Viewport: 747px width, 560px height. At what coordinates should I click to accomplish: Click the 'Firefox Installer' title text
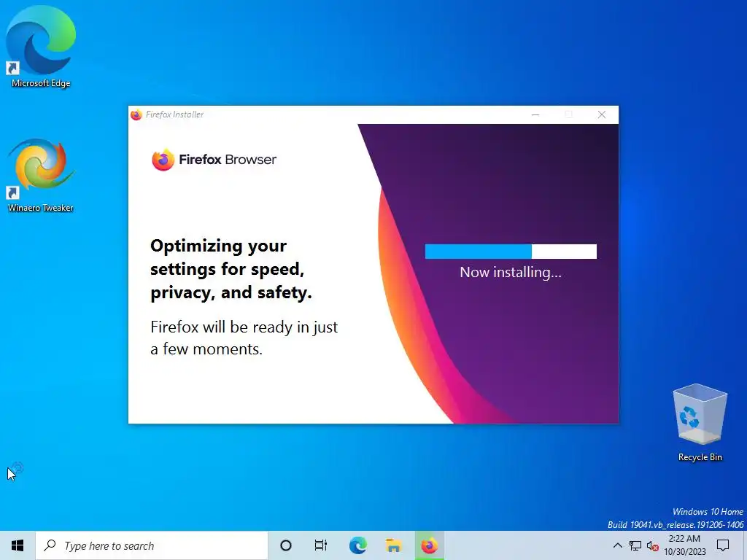tap(174, 114)
